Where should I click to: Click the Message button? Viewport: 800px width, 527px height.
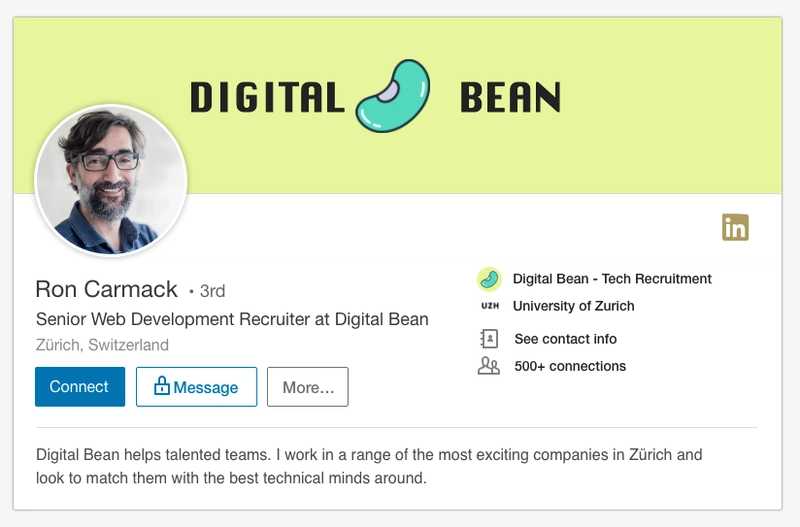(x=196, y=387)
